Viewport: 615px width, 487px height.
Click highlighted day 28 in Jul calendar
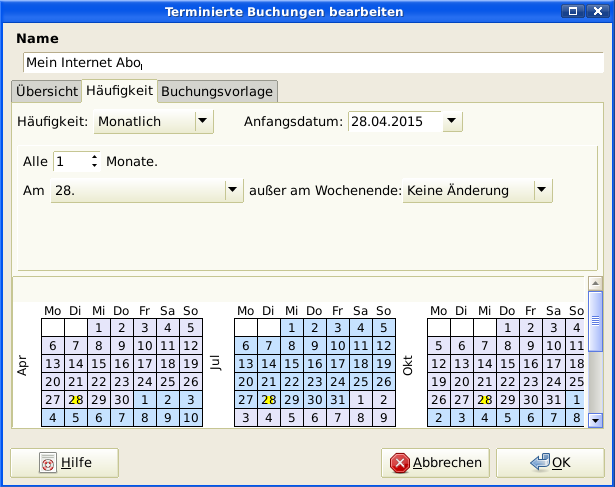click(268, 399)
